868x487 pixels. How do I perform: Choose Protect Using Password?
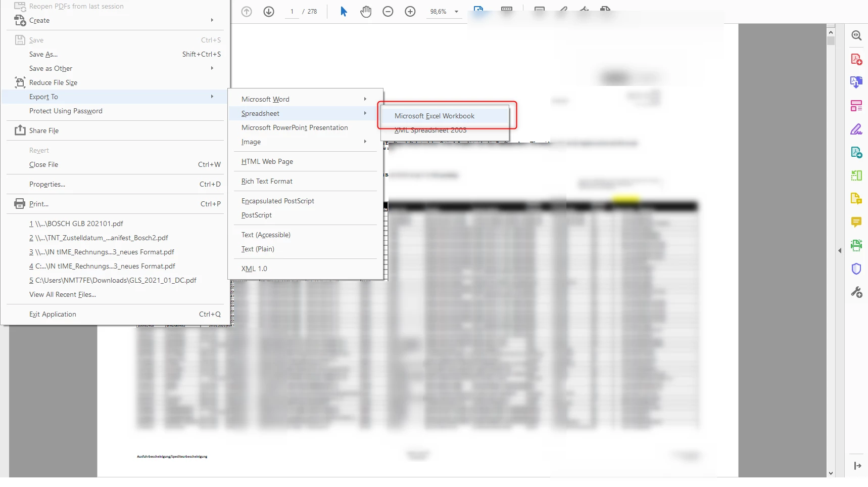(x=115, y=111)
